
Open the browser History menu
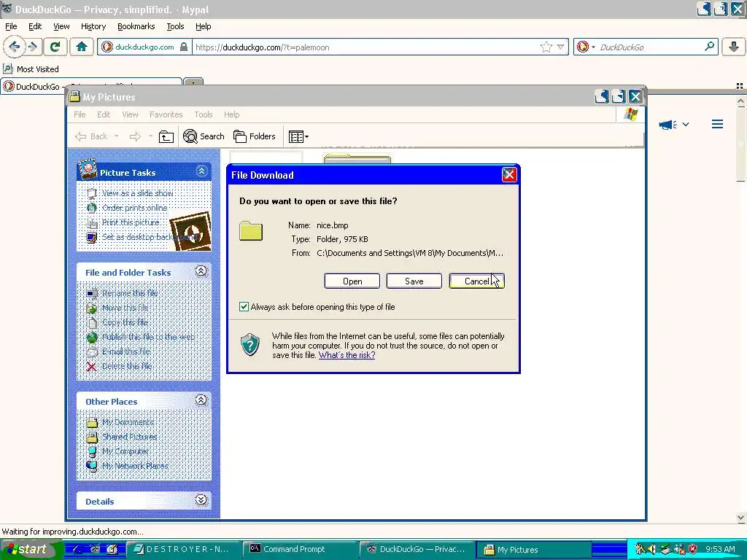(93, 26)
